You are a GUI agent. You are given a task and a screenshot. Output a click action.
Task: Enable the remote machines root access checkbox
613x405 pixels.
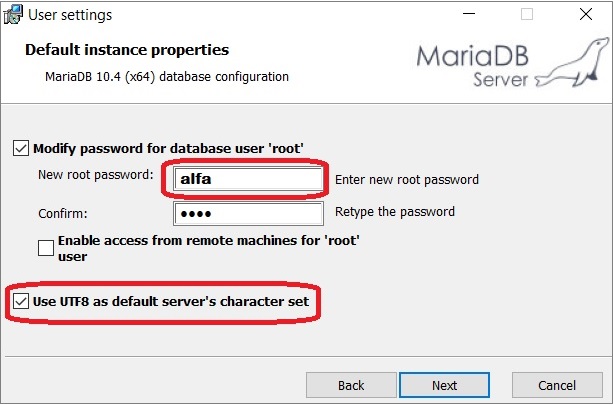46,248
